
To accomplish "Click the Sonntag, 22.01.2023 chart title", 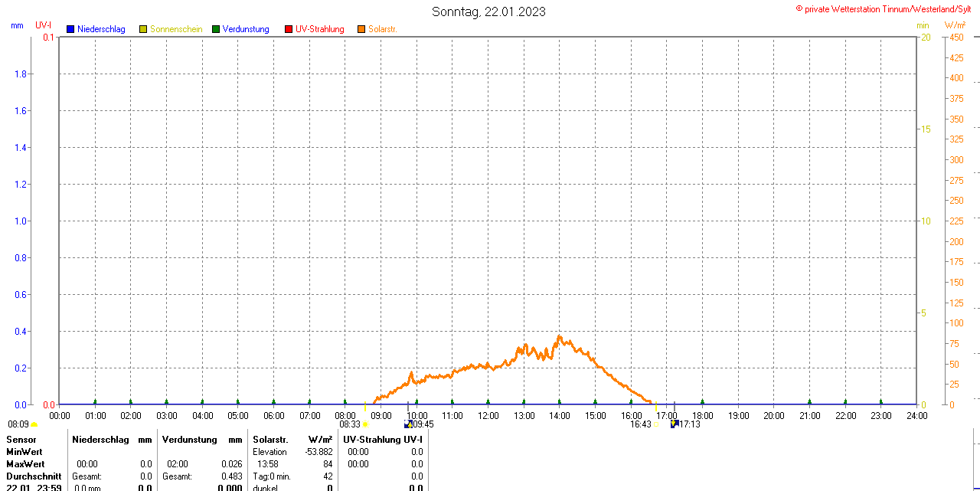I will coord(488,11).
